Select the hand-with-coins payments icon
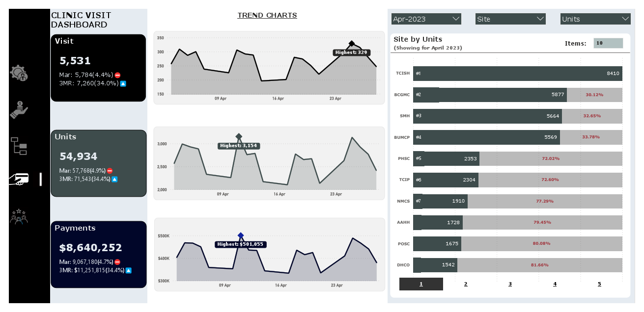Screen dimensions: 644x312 (x=21, y=109)
